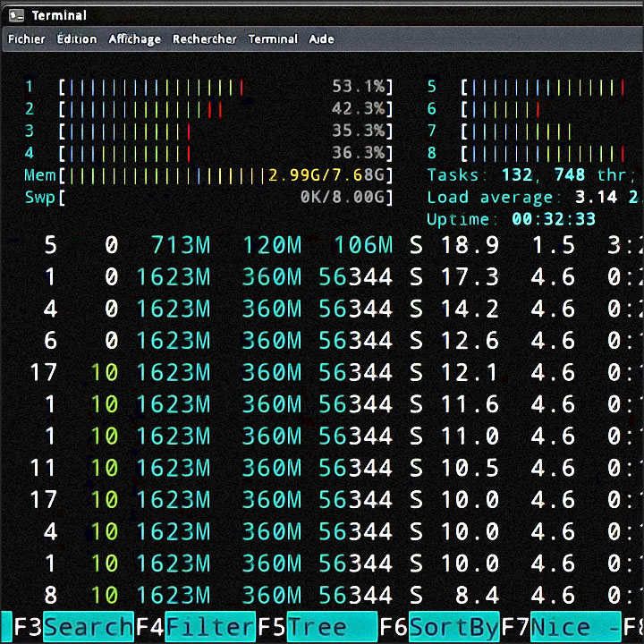Open the Terminal menu in the menu bar
Screen dimensions: 644x644
coord(273,39)
